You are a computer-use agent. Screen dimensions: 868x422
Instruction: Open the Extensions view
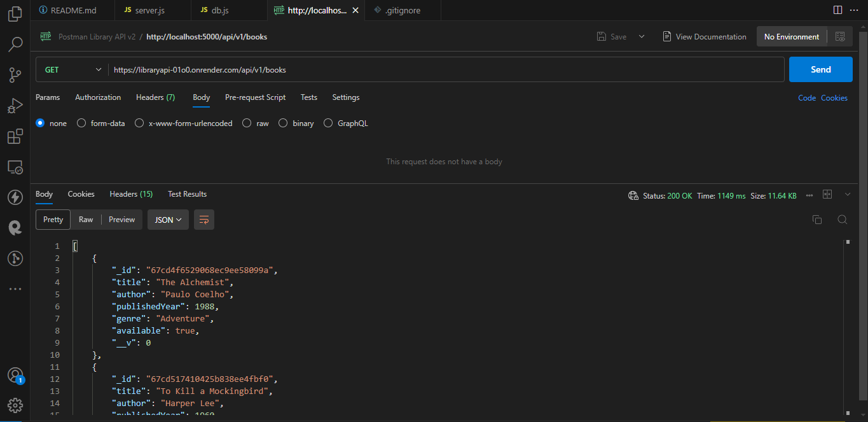point(15,136)
